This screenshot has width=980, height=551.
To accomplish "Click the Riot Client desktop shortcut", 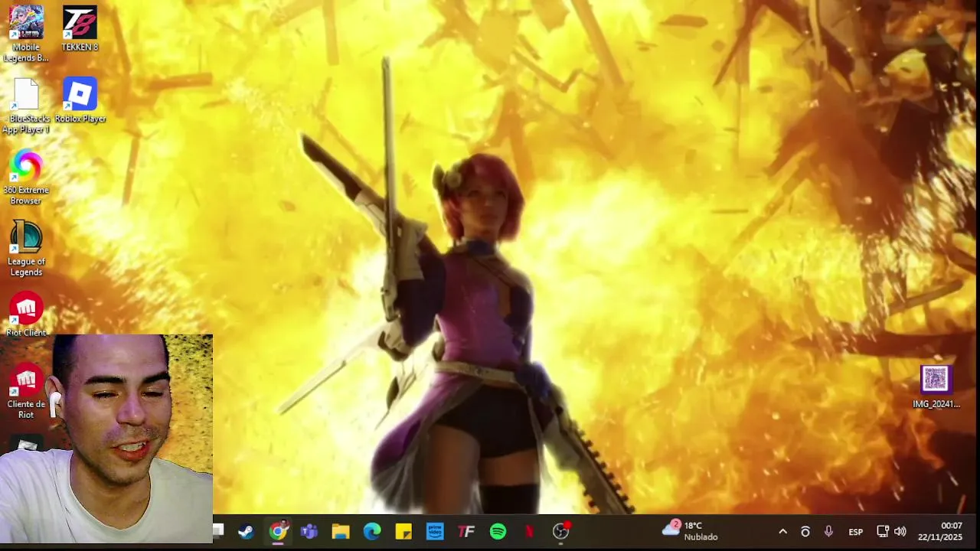I will point(26,315).
